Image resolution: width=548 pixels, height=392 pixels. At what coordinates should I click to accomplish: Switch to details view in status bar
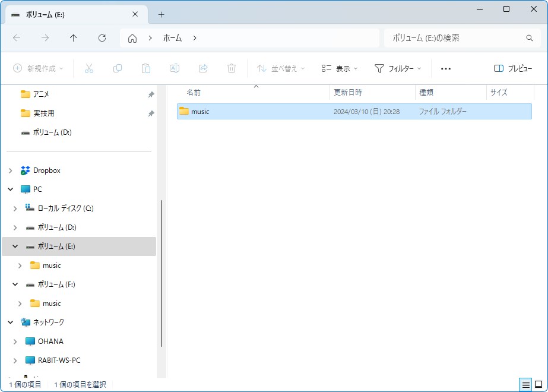pos(525,385)
